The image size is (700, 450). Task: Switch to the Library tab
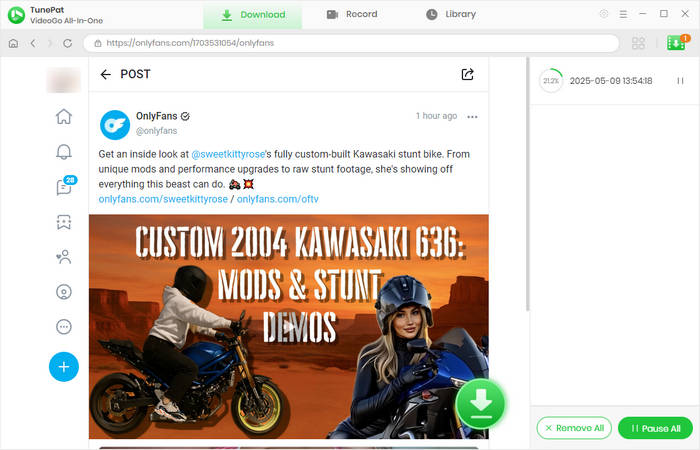(x=451, y=15)
